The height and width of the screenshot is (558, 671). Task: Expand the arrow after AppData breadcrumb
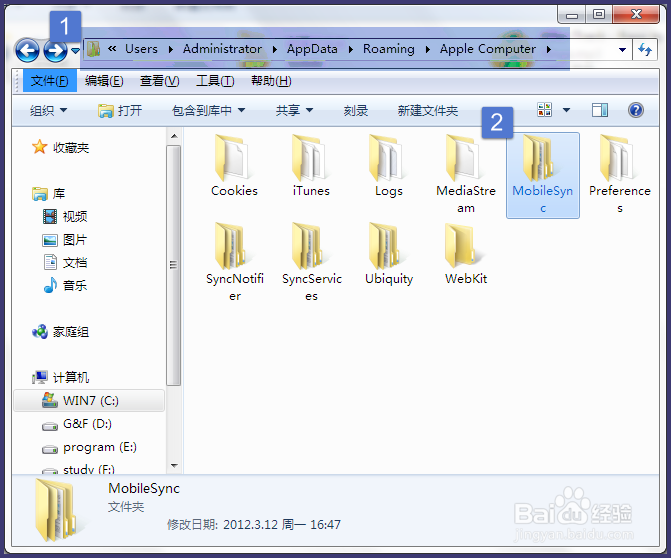pyautogui.click(x=350, y=50)
